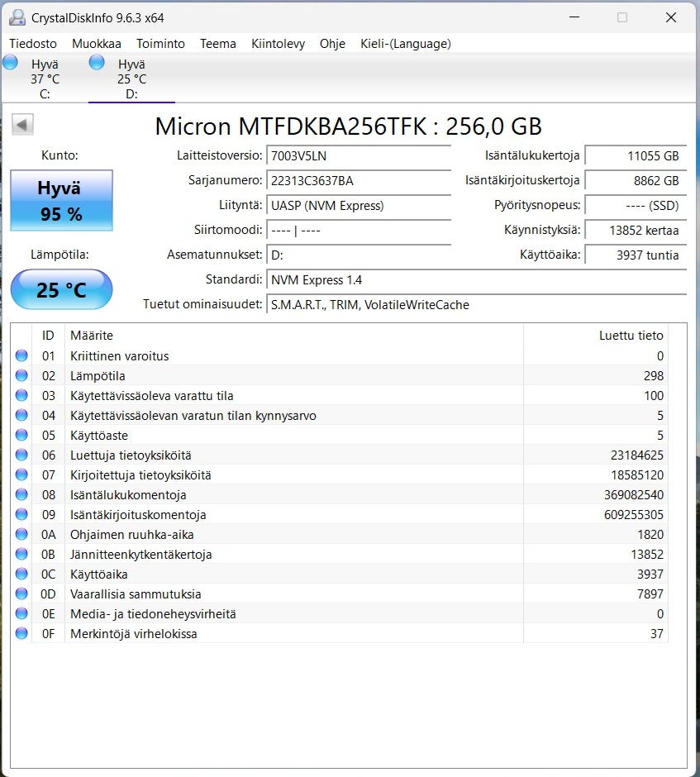
Task: Click the Käynnistyksiä value 13852 kertaa
Action: (636, 230)
